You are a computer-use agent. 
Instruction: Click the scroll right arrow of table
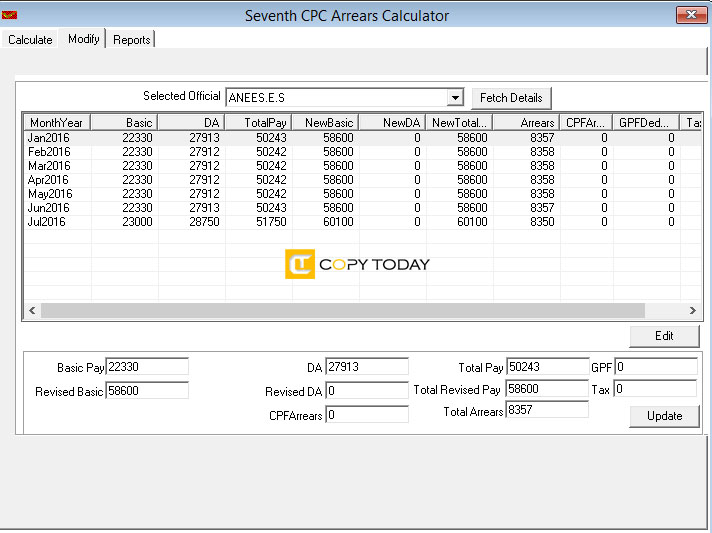[x=692, y=311]
